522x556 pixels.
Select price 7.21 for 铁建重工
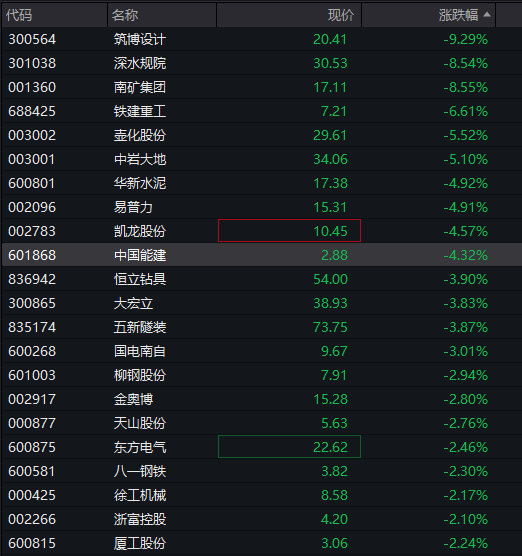(x=334, y=111)
